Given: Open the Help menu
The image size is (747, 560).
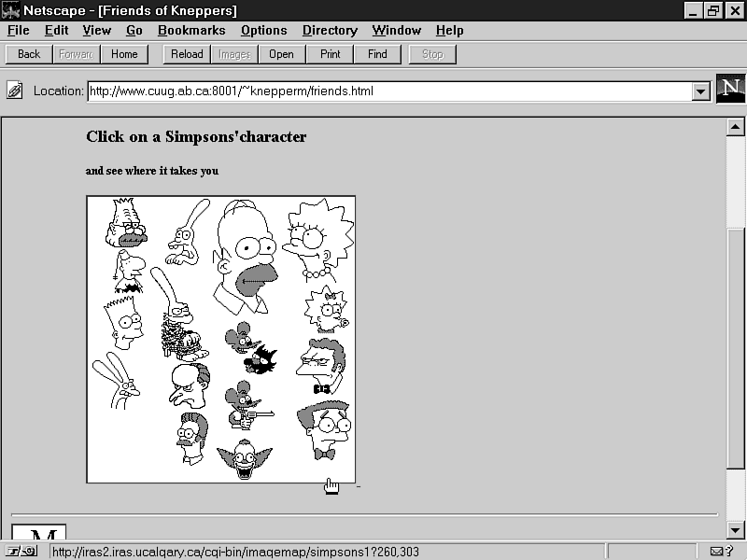Looking at the screenshot, I should pos(449,31).
